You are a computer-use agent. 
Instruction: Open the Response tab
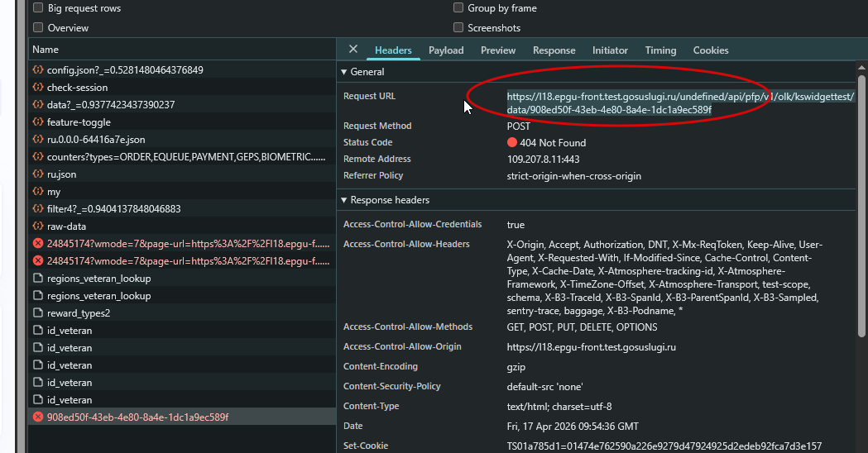(x=554, y=50)
